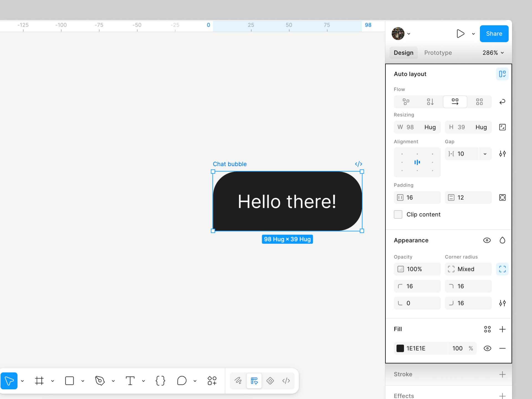532x399 pixels.
Task: Add an effect with plus
Action: 502,396
